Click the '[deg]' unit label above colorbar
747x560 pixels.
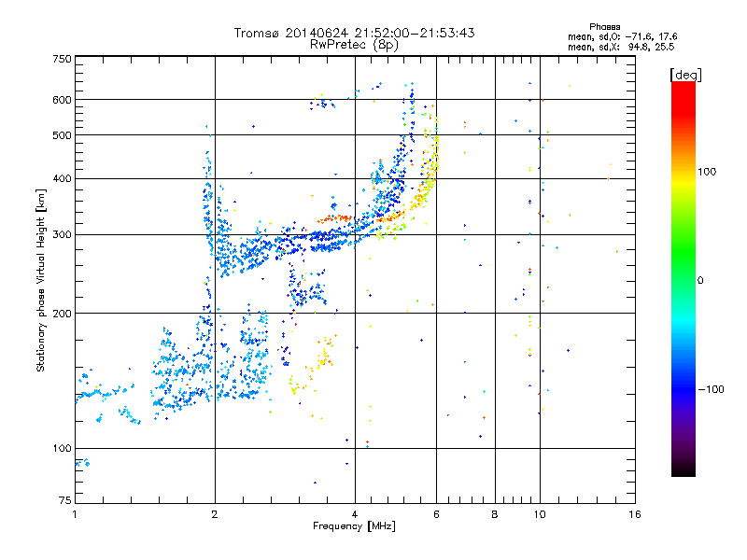point(685,75)
